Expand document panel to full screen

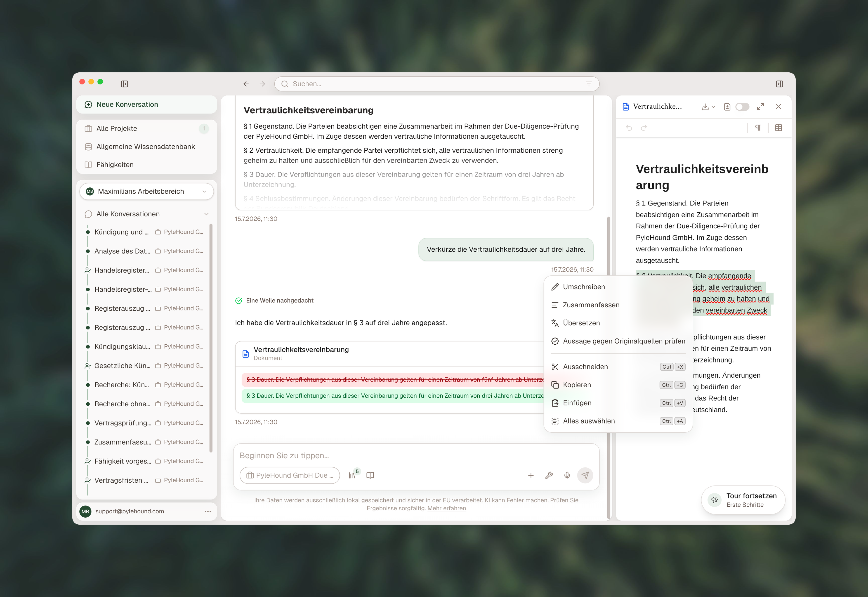coord(760,107)
